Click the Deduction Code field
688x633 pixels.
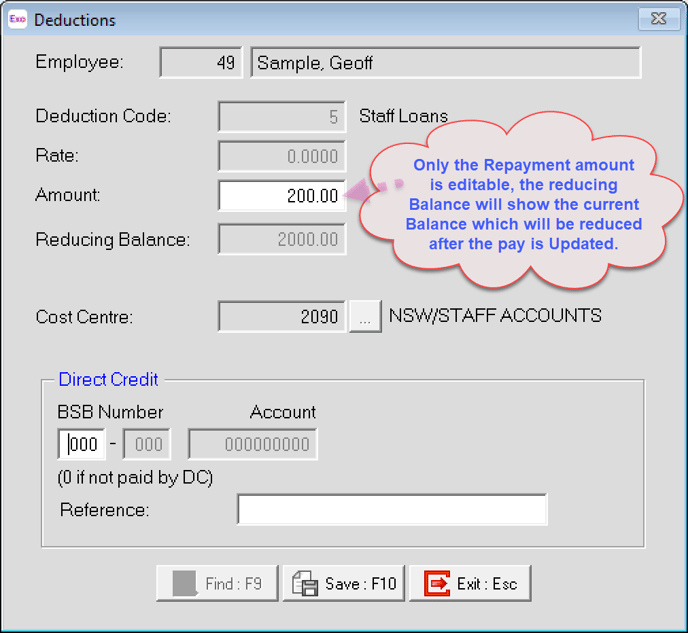pos(282,117)
